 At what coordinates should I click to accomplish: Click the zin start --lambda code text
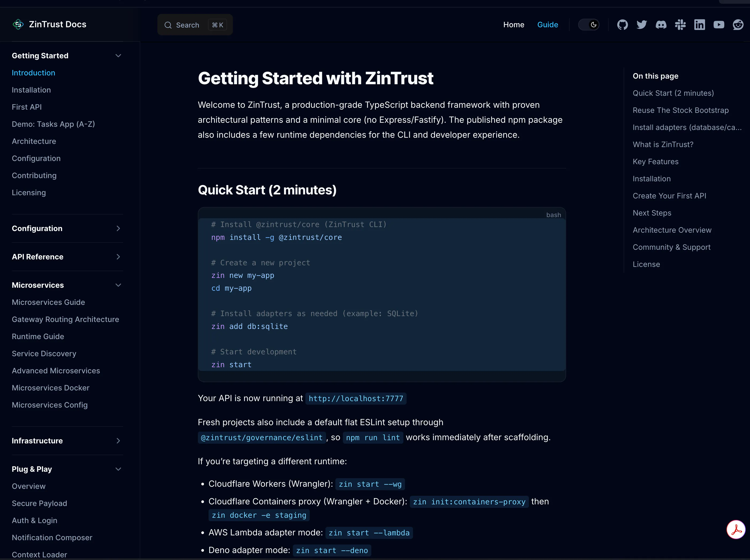tap(369, 533)
